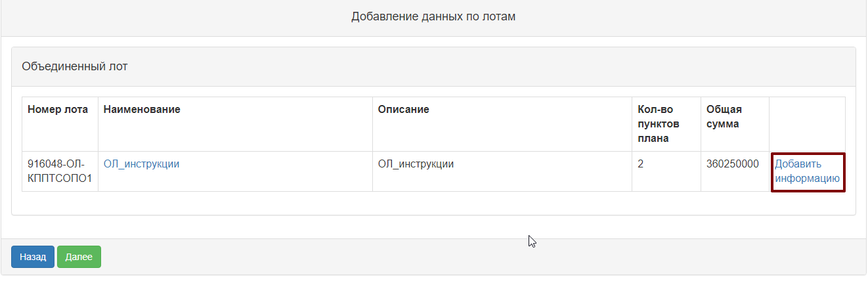Image resolution: width=868 pixels, height=287 pixels.
Task: Select the Общая сумма column header
Action: (x=724, y=117)
